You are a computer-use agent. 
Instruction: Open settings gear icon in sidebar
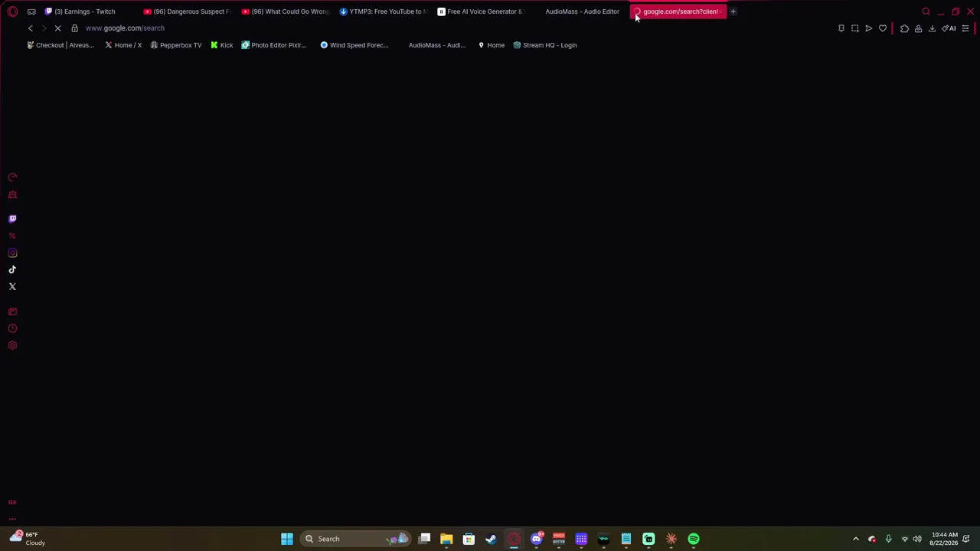tap(12, 345)
